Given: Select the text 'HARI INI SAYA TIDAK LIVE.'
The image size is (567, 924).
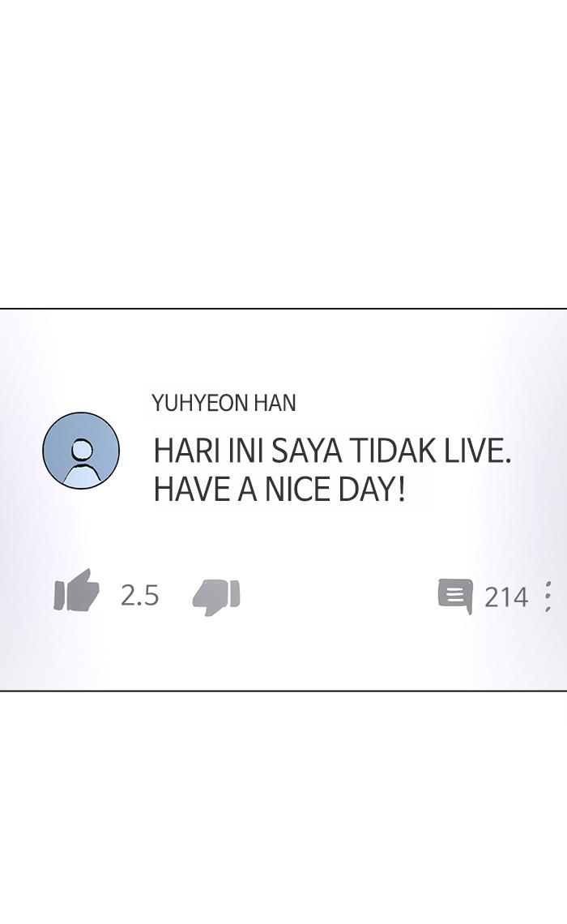Looking at the screenshot, I should 331,451.
